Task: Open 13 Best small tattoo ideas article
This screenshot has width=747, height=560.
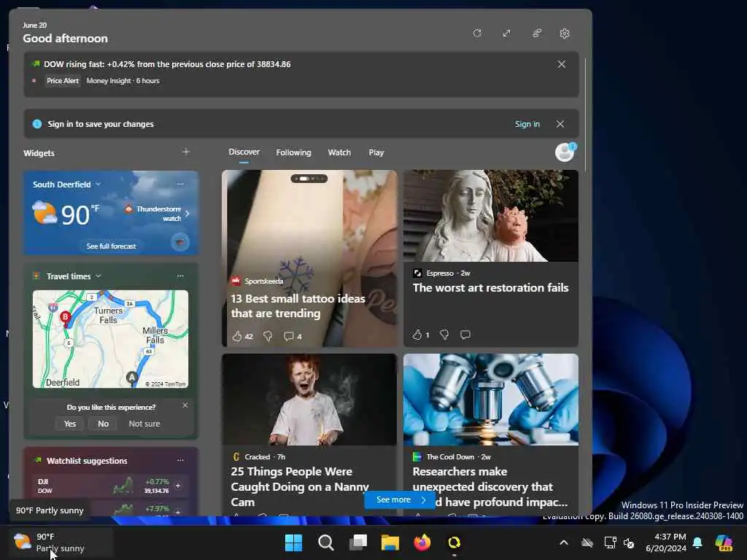Action: tap(298, 306)
